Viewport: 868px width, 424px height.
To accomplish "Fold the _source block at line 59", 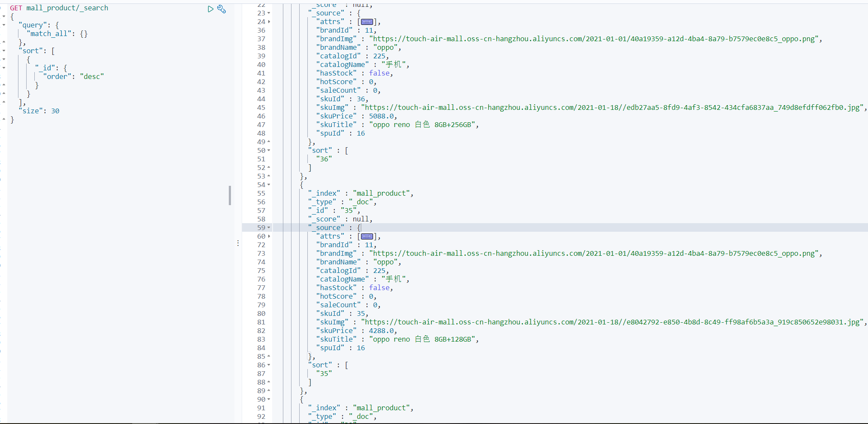I will [269, 228].
